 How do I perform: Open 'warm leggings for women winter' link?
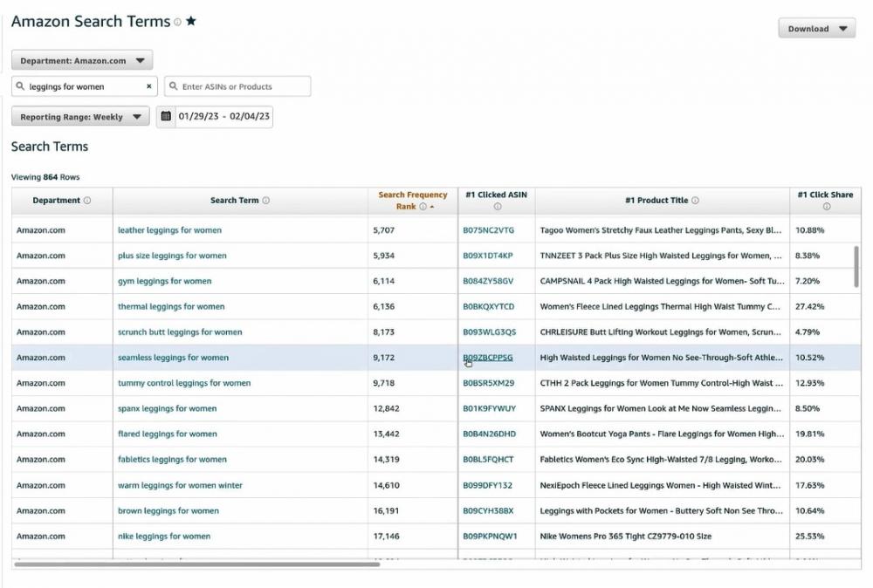[180, 485]
